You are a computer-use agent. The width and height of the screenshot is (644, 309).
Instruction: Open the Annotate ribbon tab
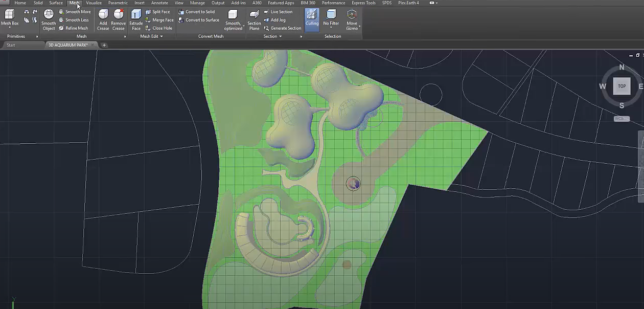click(x=159, y=3)
